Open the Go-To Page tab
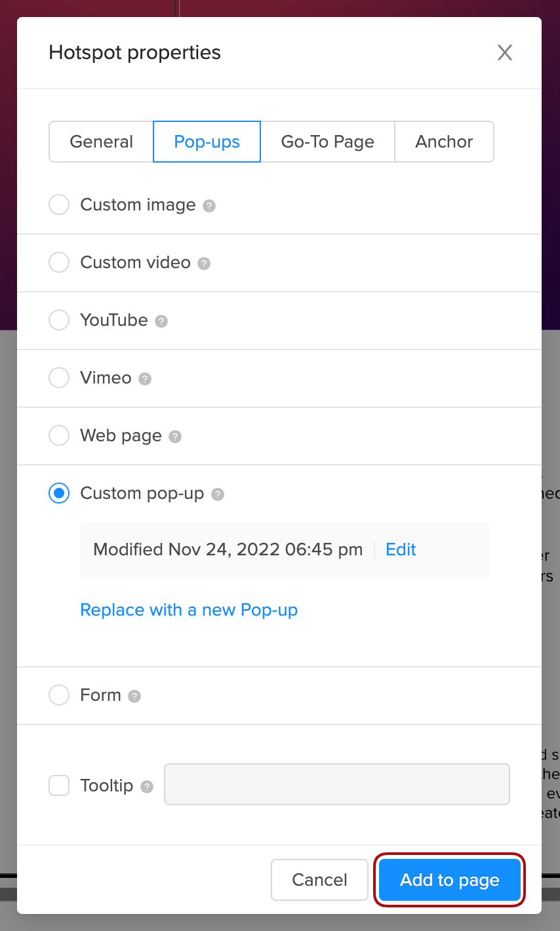The height and width of the screenshot is (931, 560). point(327,142)
